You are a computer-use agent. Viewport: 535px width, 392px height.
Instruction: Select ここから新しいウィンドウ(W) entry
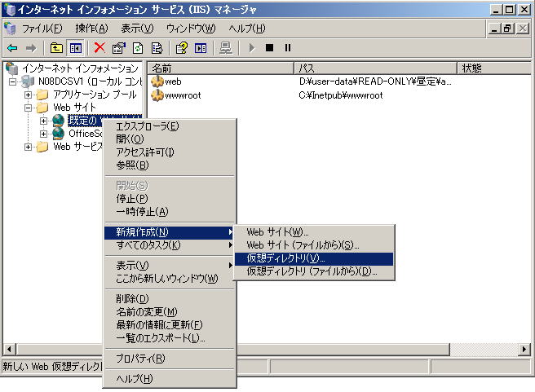170,279
